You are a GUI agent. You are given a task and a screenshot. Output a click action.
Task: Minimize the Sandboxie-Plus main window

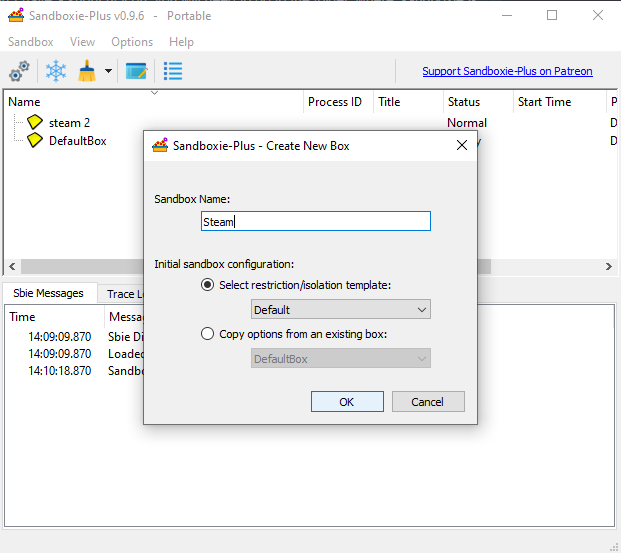[507, 15]
